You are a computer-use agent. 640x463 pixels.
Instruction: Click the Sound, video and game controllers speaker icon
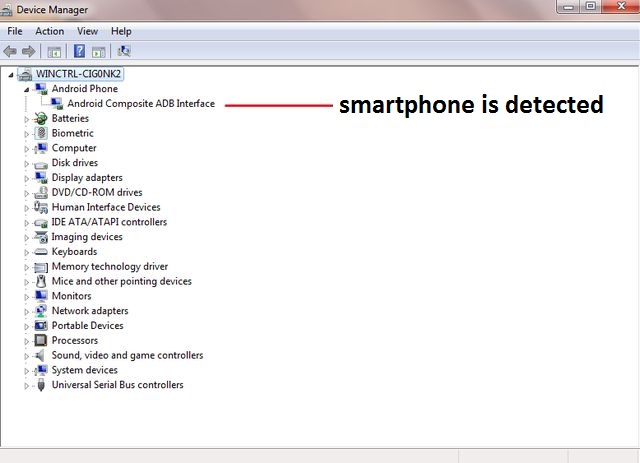click(41, 355)
